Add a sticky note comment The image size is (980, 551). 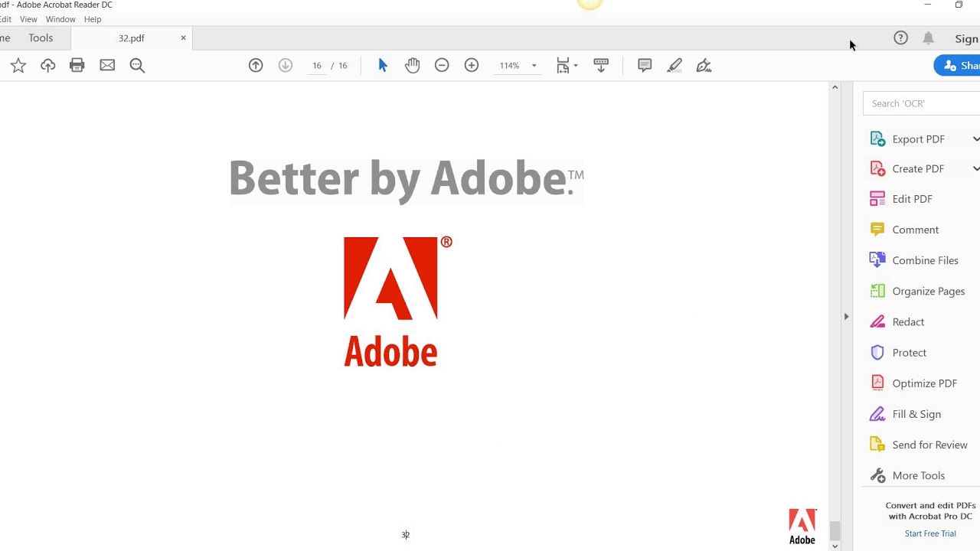(645, 66)
